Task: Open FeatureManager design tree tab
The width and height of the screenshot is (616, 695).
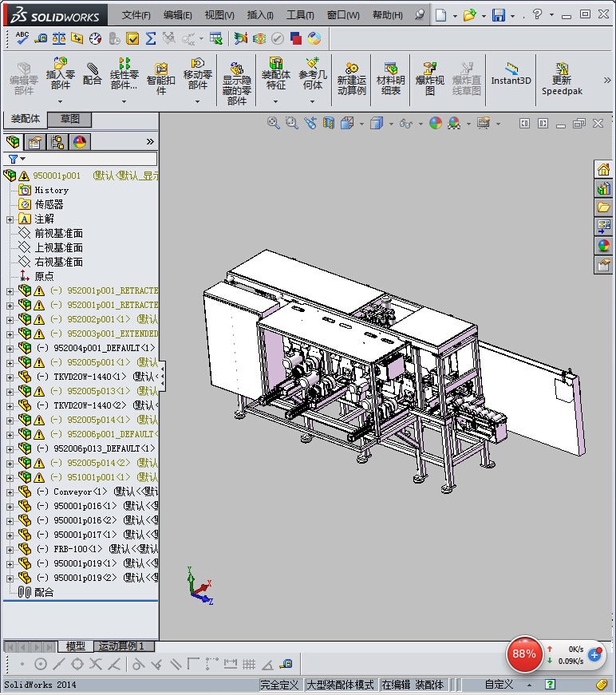Action: tap(14, 142)
